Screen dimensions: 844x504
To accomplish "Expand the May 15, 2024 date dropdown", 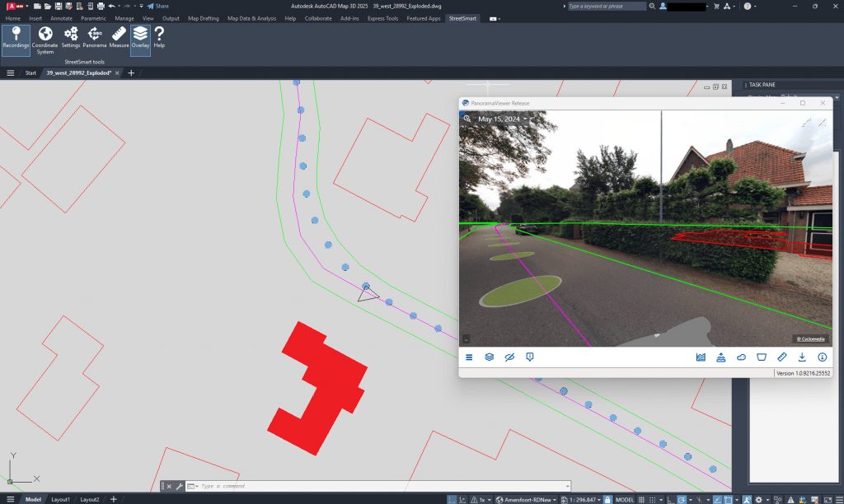I will coord(502,119).
